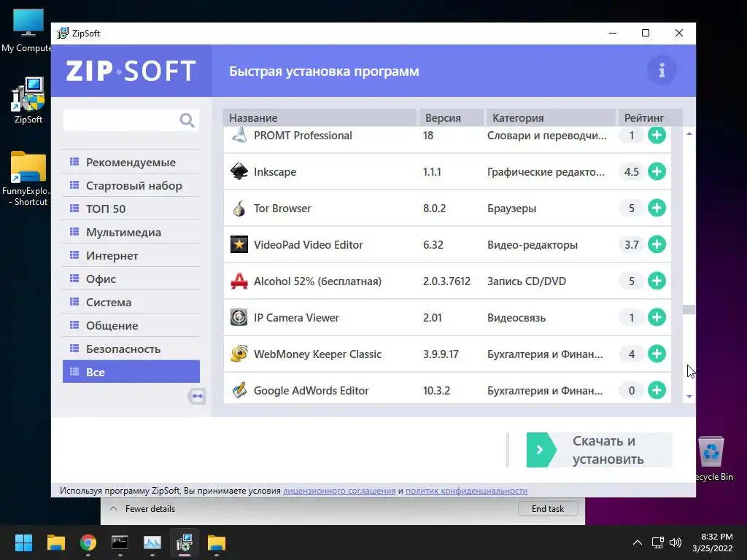
Task: Select the Recycle Bin desktop icon
Action: pyautogui.click(x=713, y=459)
